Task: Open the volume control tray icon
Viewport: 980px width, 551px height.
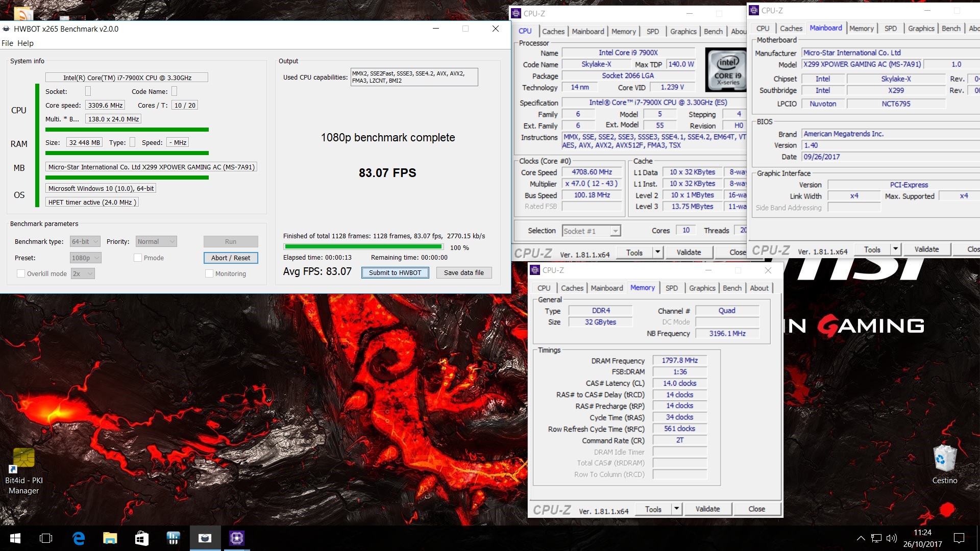Action: click(892, 538)
